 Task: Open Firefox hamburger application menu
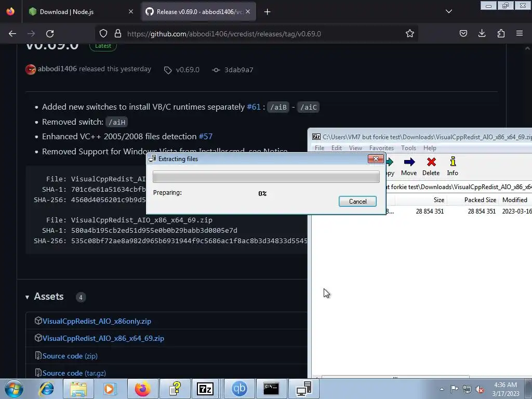point(519,33)
